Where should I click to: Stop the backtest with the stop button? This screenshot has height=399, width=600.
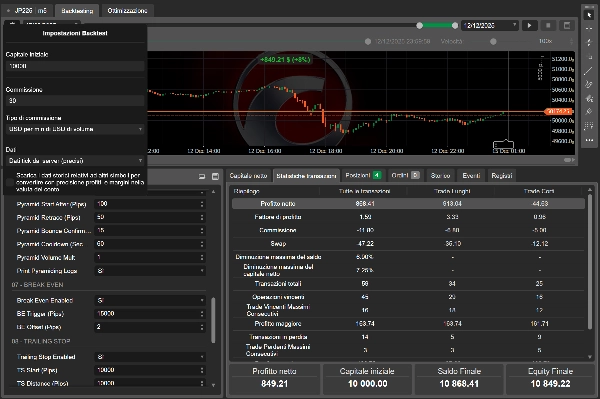click(x=548, y=26)
